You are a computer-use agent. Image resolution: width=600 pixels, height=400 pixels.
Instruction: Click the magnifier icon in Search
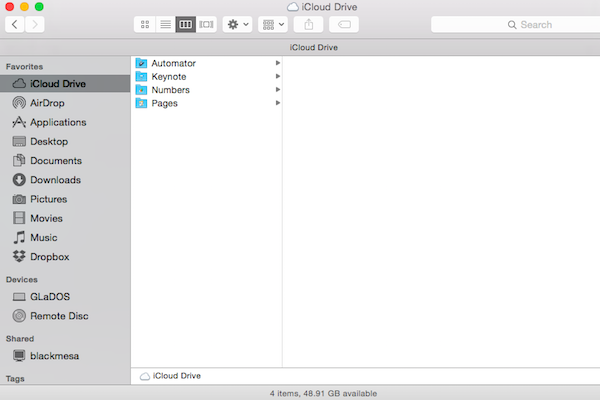(x=512, y=25)
